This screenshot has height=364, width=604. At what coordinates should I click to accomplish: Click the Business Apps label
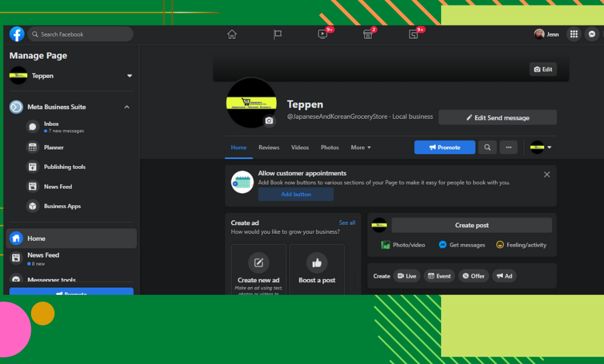click(x=62, y=206)
